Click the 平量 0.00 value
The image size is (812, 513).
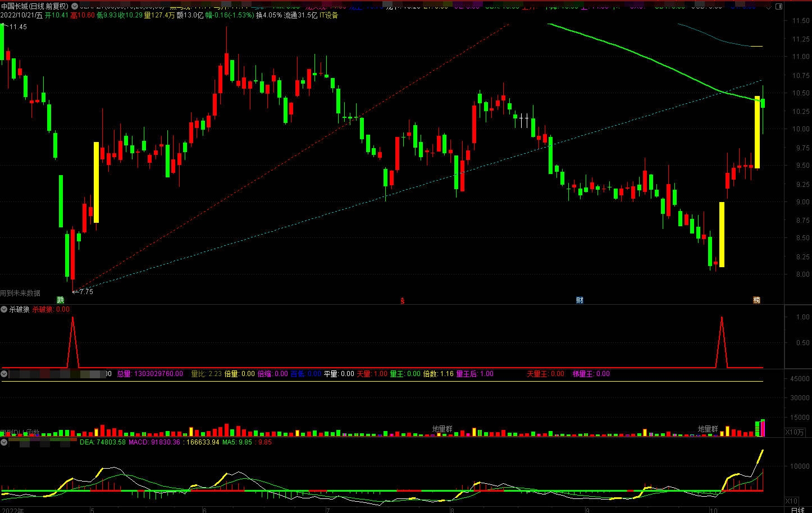(339, 374)
